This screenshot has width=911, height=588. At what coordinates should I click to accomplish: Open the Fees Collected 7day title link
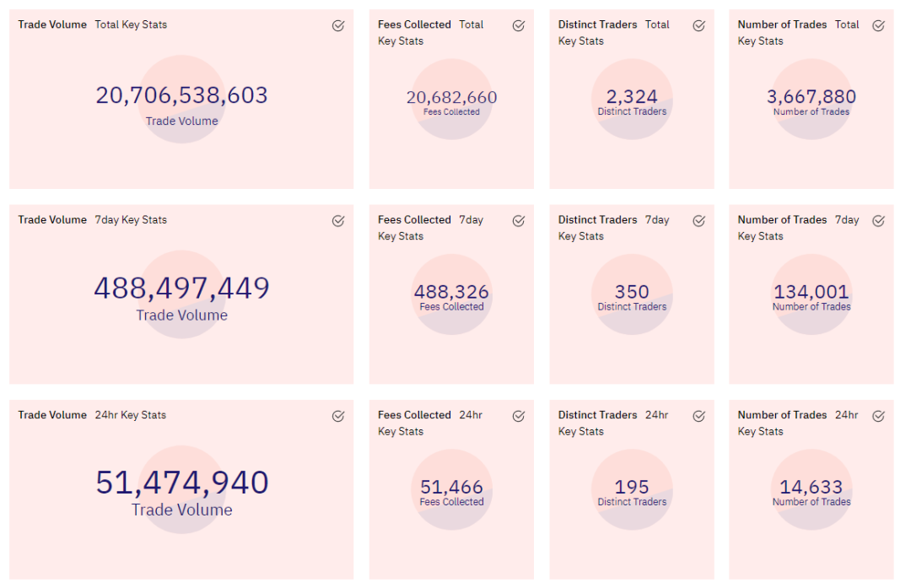click(430, 228)
